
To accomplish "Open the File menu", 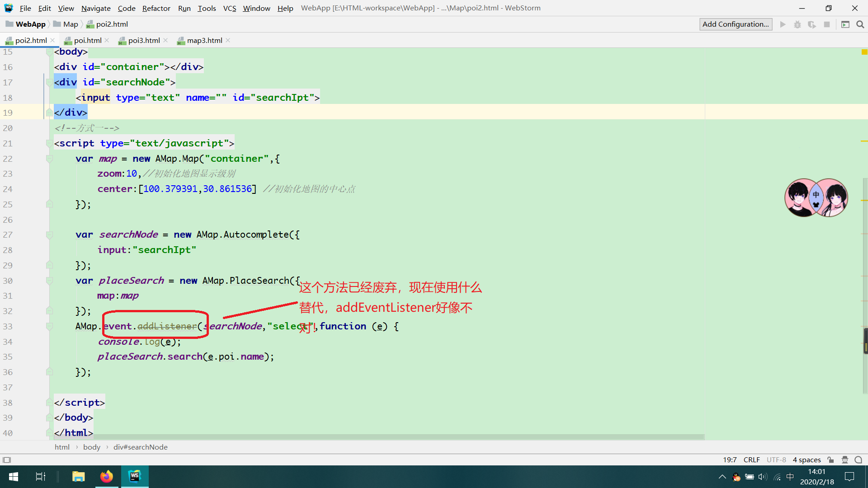I will click(x=25, y=8).
